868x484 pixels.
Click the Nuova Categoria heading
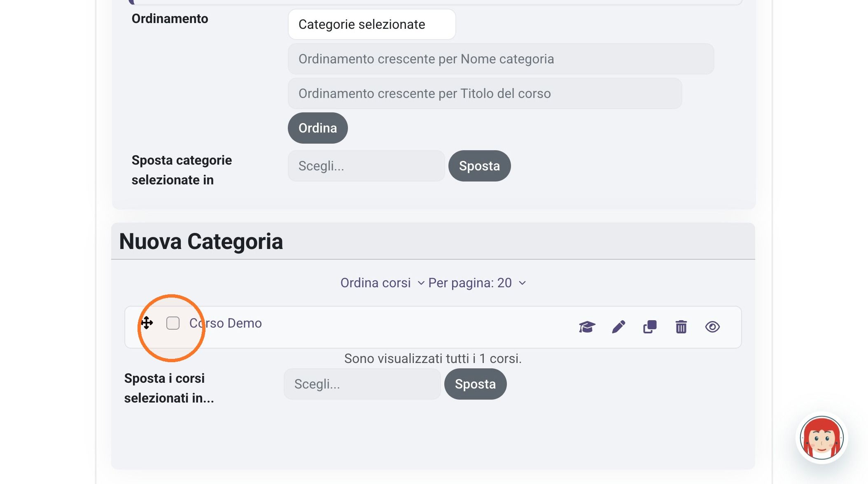201,241
